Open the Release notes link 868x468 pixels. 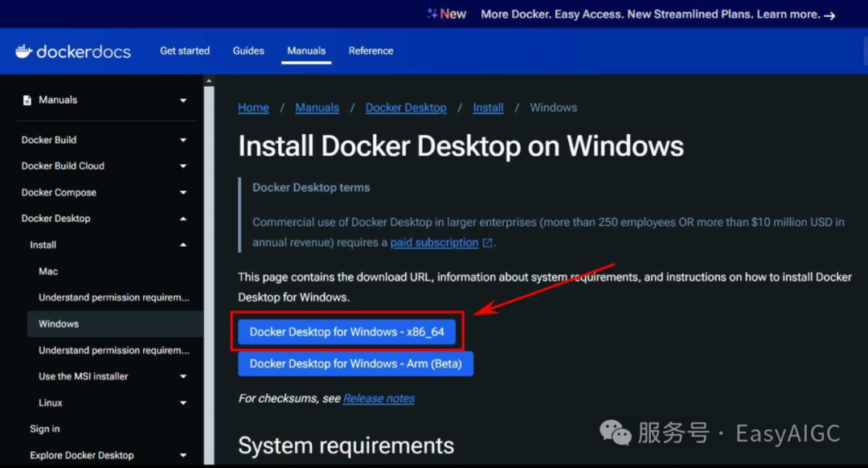click(x=379, y=398)
